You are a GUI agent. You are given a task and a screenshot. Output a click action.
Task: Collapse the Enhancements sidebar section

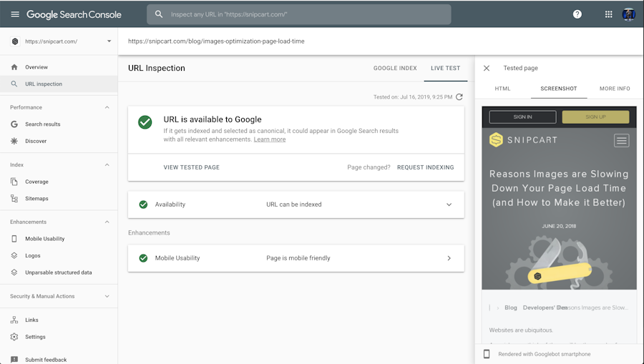[107, 222]
